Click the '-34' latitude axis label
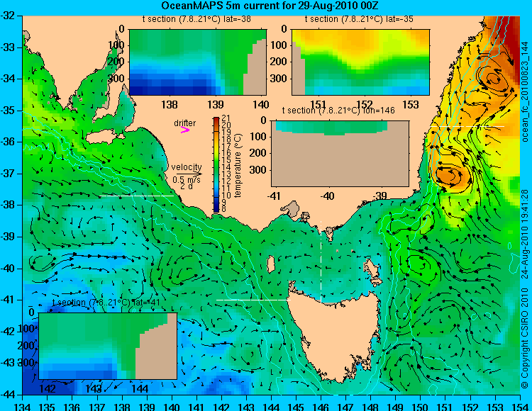Image resolution: width=532 pixels, height=411 pixels. click(x=9, y=79)
